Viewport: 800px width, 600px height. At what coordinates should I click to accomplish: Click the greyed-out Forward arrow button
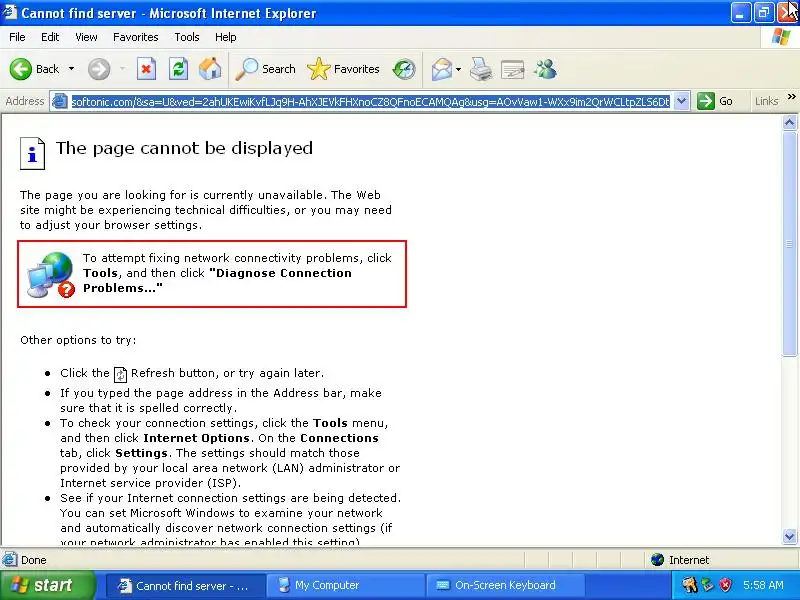[98, 69]
